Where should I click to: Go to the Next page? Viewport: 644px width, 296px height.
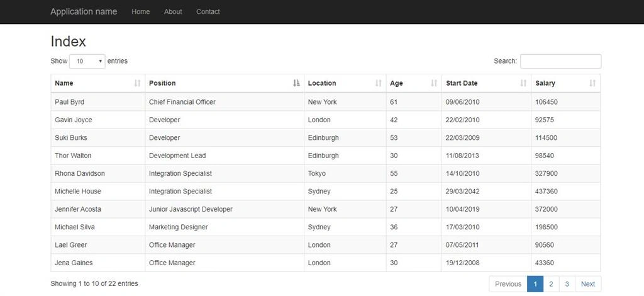[588, 284]
